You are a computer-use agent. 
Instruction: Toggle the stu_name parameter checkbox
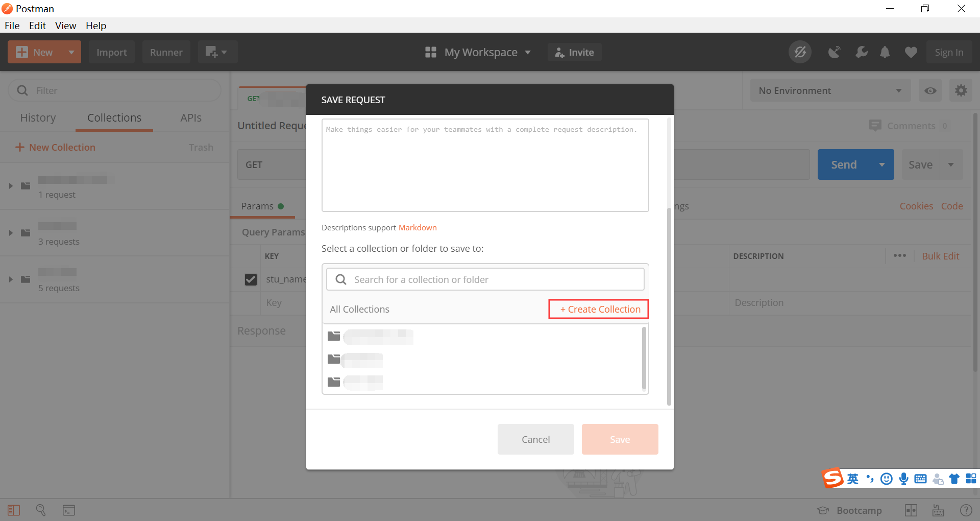[x=251, y=279]
